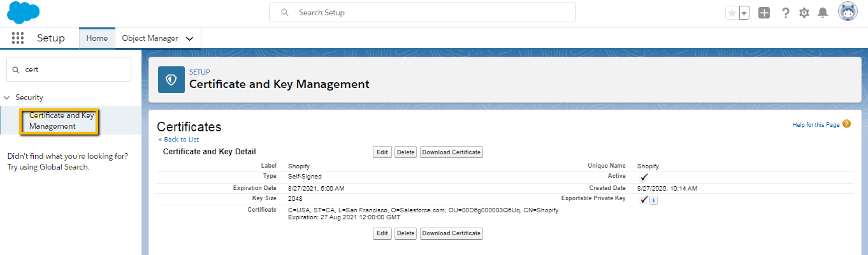
Task: Open the App Launcher grid icon
Action: point(18,38)
